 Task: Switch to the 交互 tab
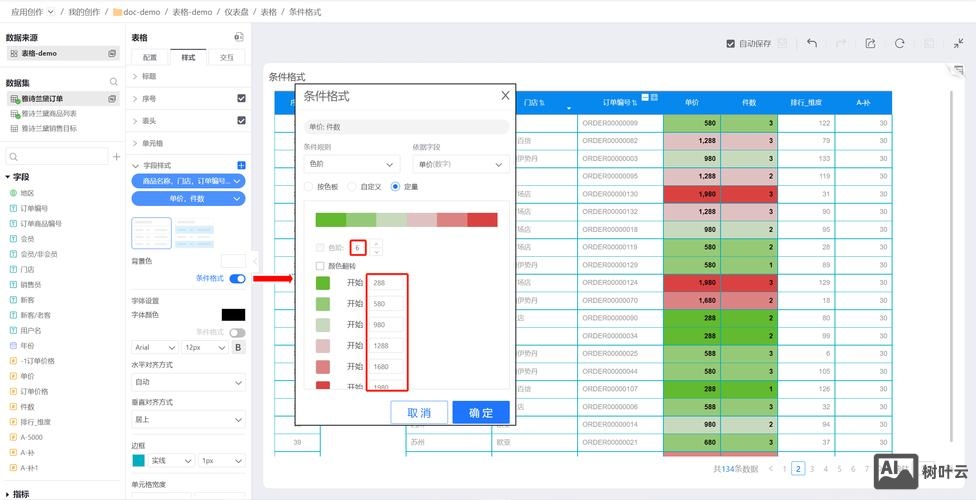(x=227, y=57)
